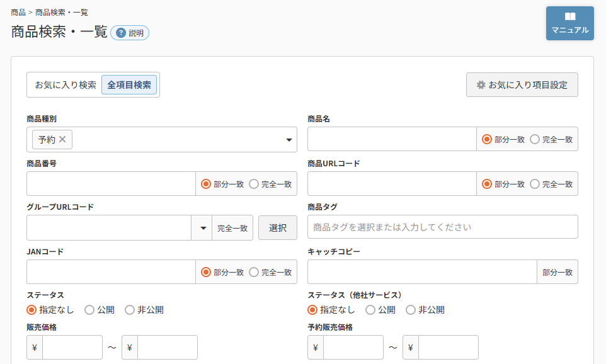Switch to 全項目検索 tab
Viewport: 606px width, 364px height.
click(x=129, y=84)
